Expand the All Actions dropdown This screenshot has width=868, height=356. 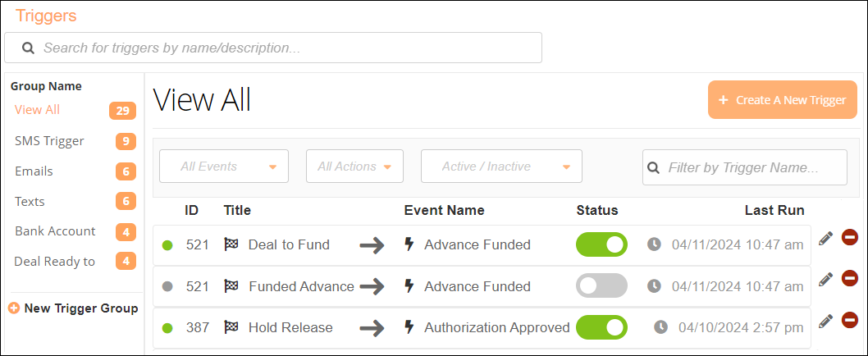pyautogui.click(x=354, y=167)
